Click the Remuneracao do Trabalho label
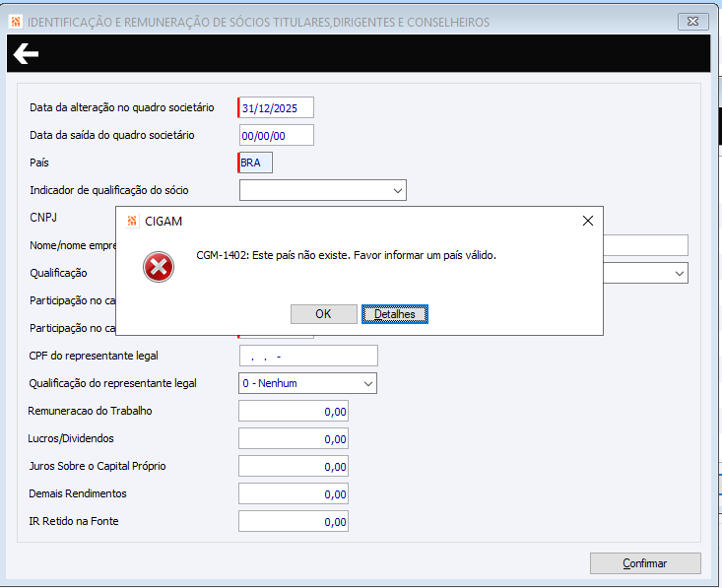 click(x=90, y=411)
